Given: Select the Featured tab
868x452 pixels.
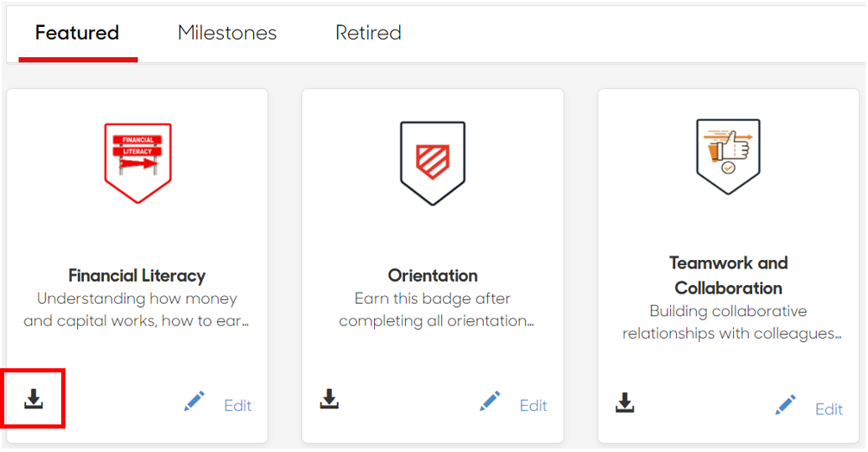Looking at the screenshot, I should pos(77,33).
